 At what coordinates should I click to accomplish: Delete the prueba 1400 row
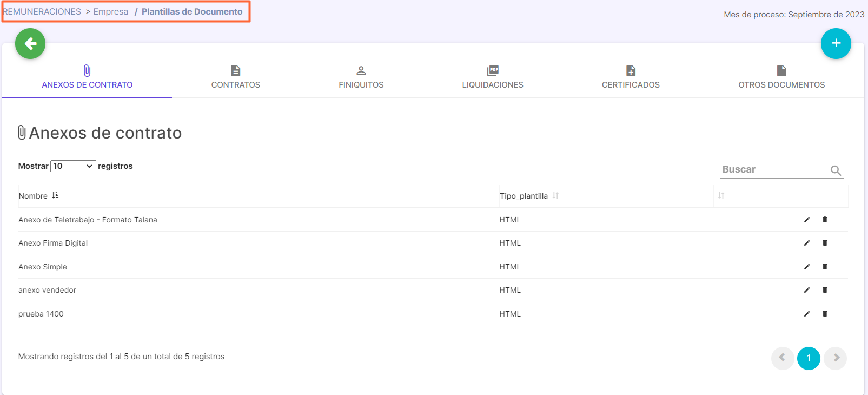pos(825,314)
